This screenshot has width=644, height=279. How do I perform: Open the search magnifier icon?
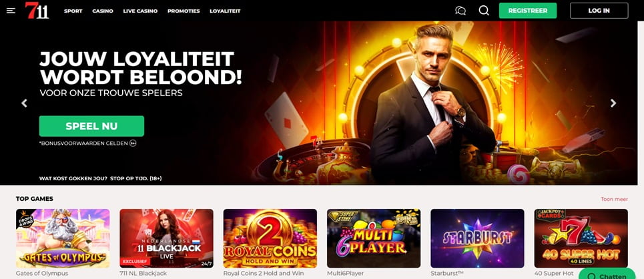(484, 11)
